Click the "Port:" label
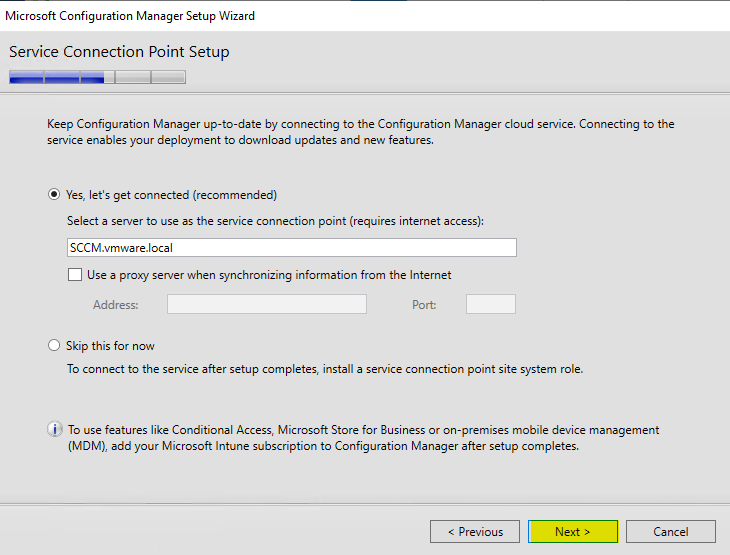 pos(425,305)
